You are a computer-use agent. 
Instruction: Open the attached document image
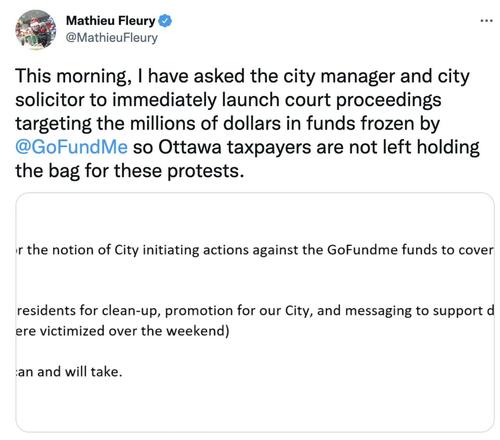[x=255, y=312]
